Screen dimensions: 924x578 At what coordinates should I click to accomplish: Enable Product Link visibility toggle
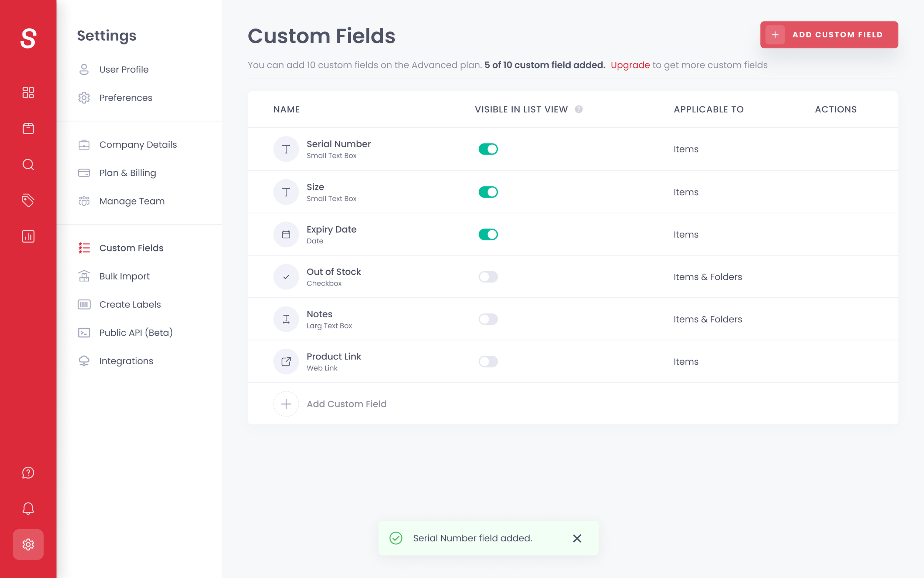[488, 362]
